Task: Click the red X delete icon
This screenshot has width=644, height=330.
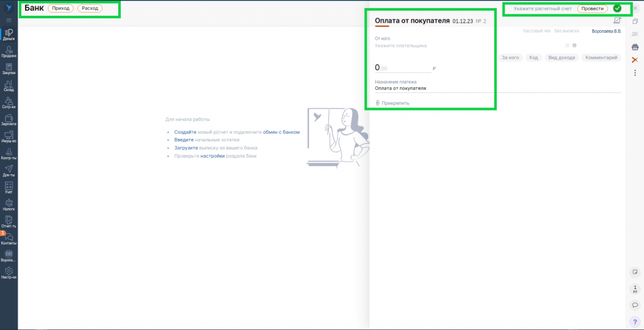Action: pyautogui.click(x=635, y=60)
